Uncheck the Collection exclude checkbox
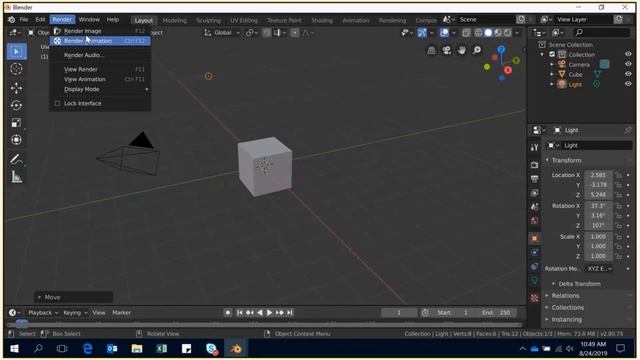Viewport: 640px width, 360px height. pos(552,54)
